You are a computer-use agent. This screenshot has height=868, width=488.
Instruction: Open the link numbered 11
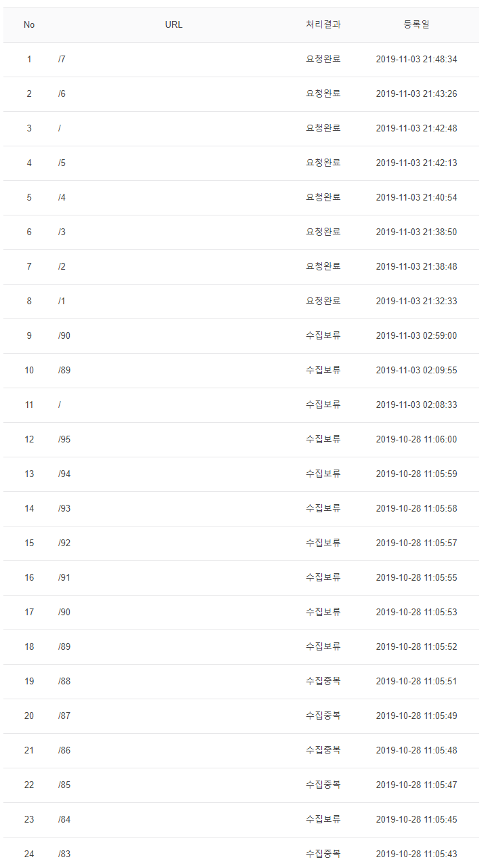pyautogui.click(x=28, y=405)
